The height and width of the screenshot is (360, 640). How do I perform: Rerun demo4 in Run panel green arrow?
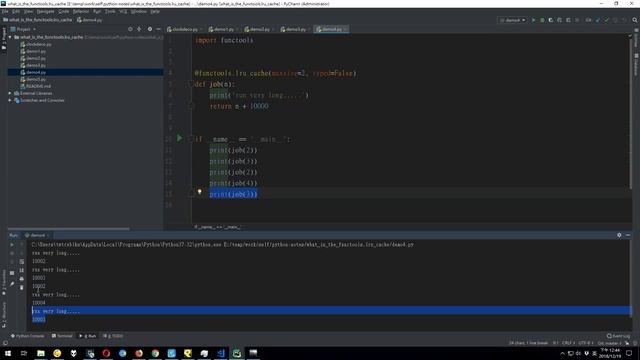(x=12, y=244)
